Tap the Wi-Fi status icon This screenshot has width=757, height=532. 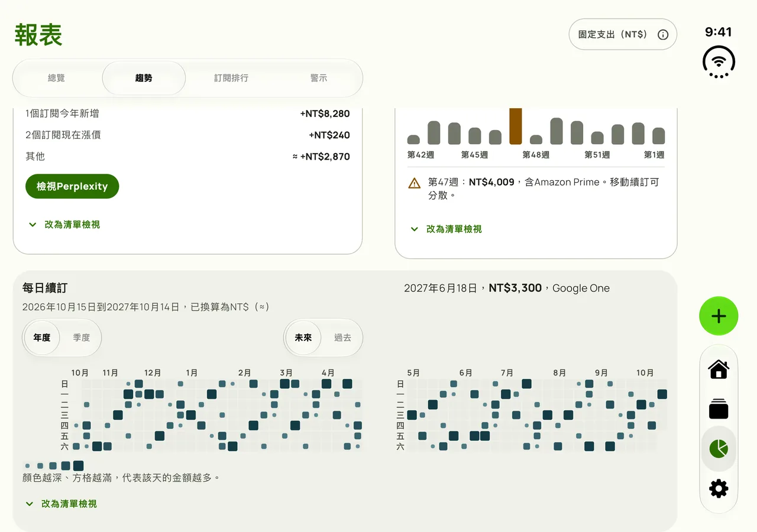pyautogui.click(x=719, y=61)
